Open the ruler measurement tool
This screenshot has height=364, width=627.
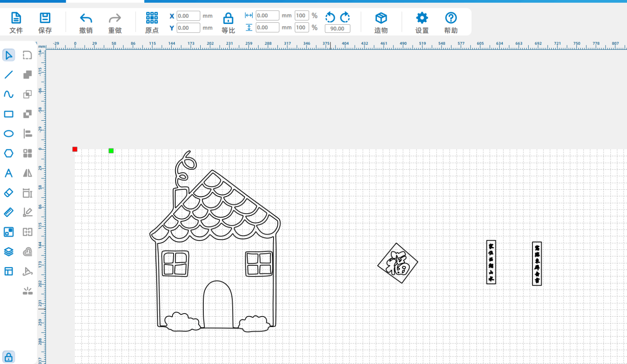(9, 212)
